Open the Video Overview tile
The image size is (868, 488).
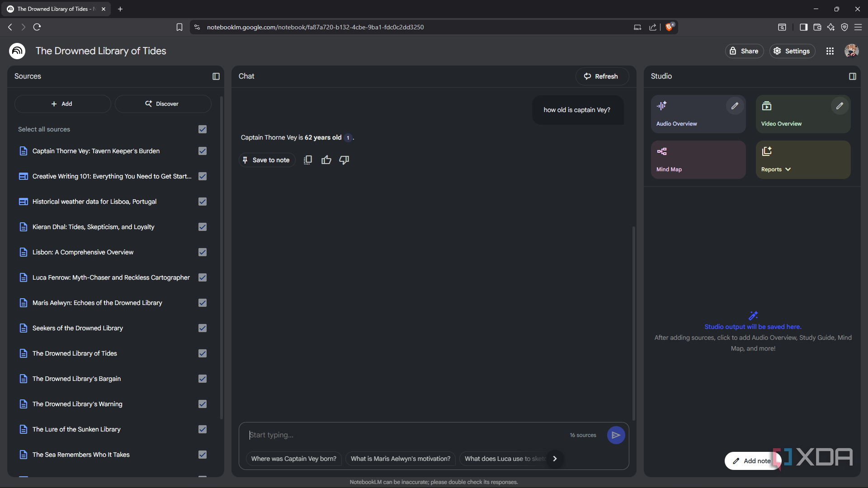(x=803, y=114)
